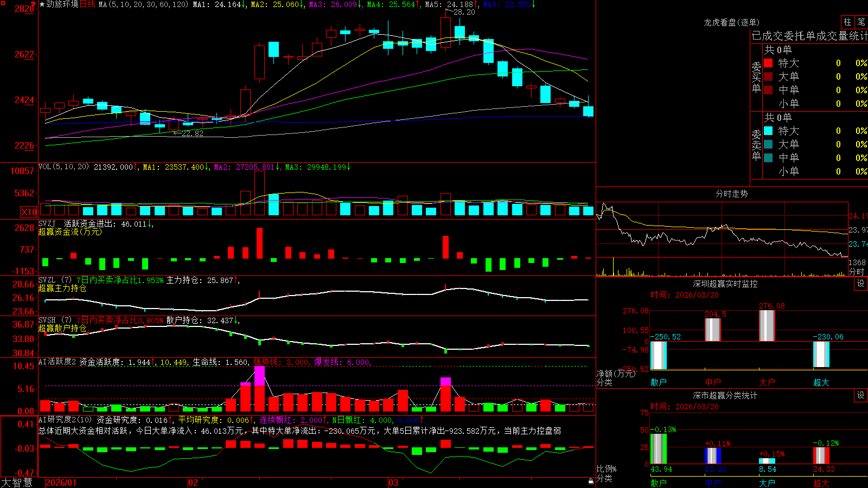Select the blue 23.20 中户 ratio bar

coord(713,455)
